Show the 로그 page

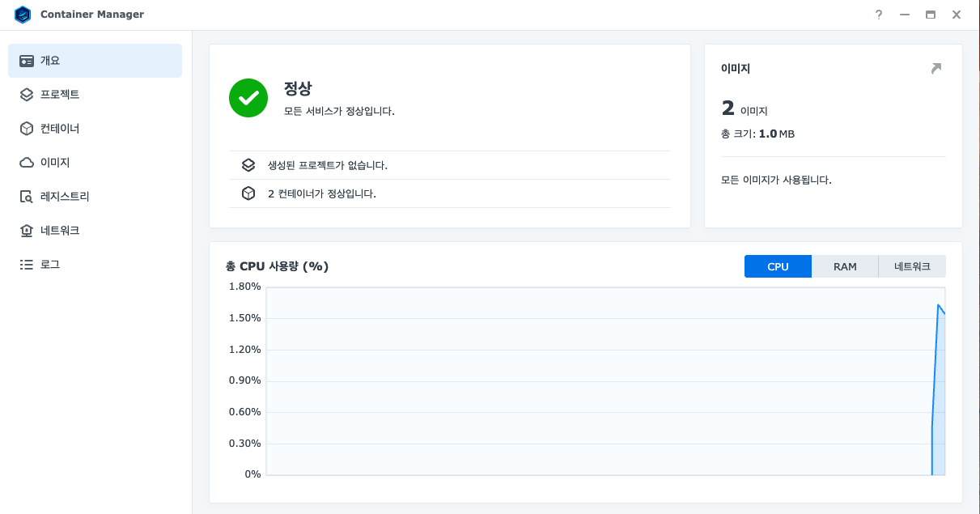(x=95, y=265)
